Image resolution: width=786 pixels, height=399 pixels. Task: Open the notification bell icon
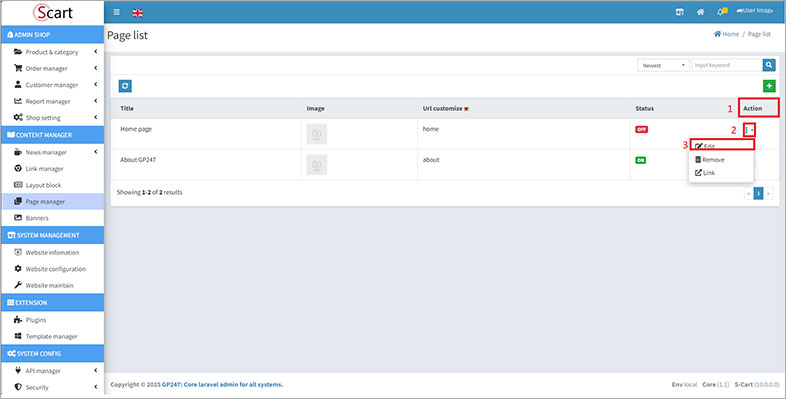(x=722, y=12)
